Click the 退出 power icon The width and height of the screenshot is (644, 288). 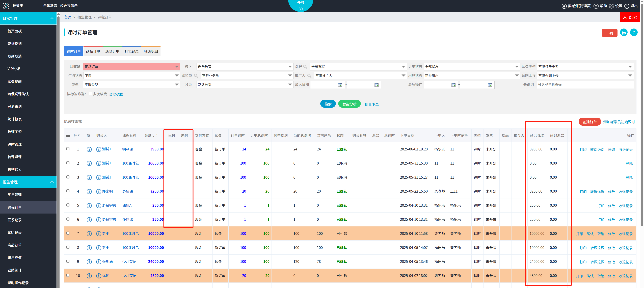(627, 6)
